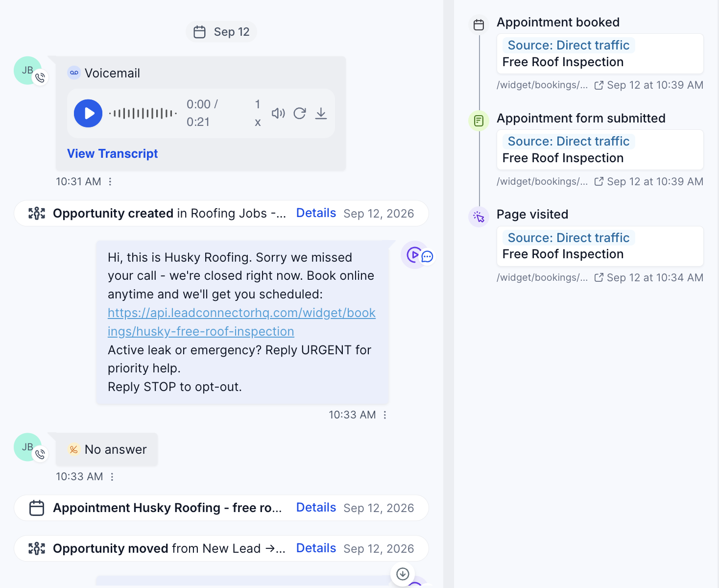Image resolution: width=719 pixels, height=588 pixels.
Task: Open external link under Page visited
Action: 599,277
